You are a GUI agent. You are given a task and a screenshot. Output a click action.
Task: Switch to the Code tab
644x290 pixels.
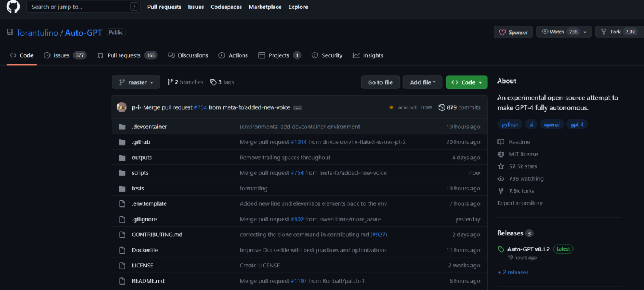click(x=22, y=55)
